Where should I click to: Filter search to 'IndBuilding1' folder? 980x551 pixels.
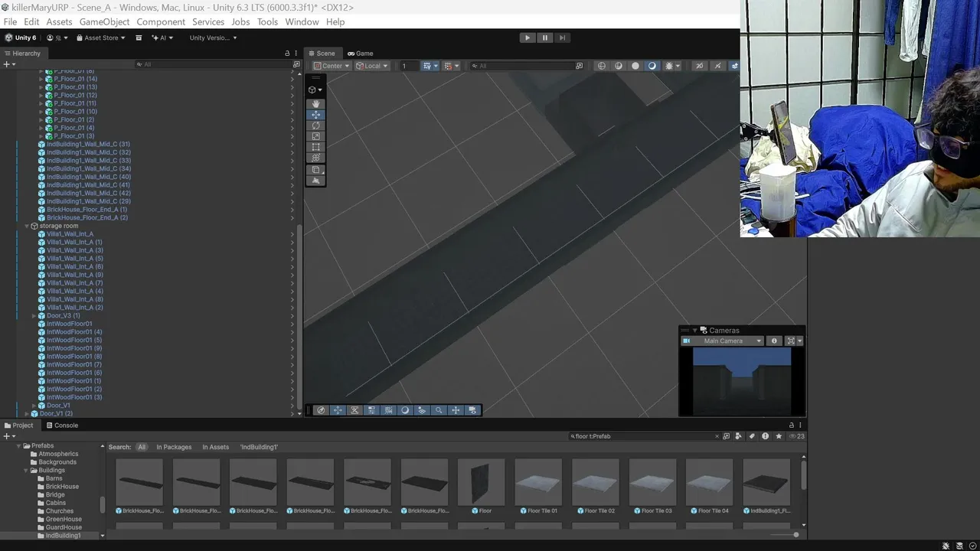pos(259,447)
